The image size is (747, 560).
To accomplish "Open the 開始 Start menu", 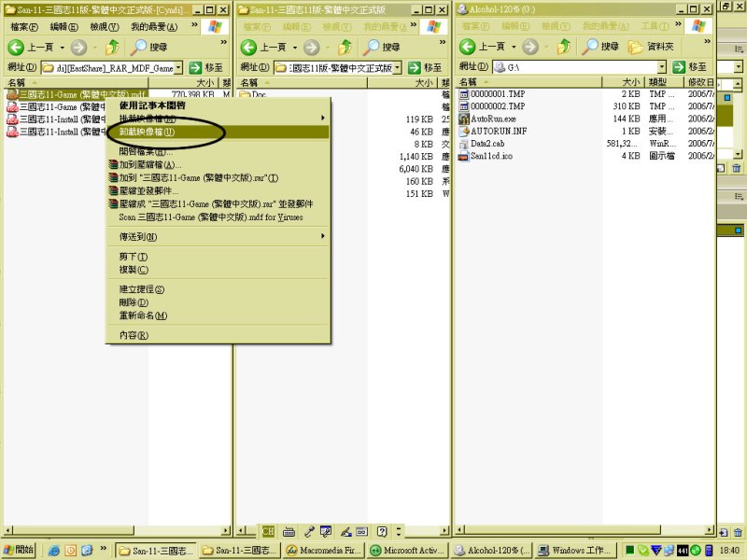I will [x=19, y=551].
